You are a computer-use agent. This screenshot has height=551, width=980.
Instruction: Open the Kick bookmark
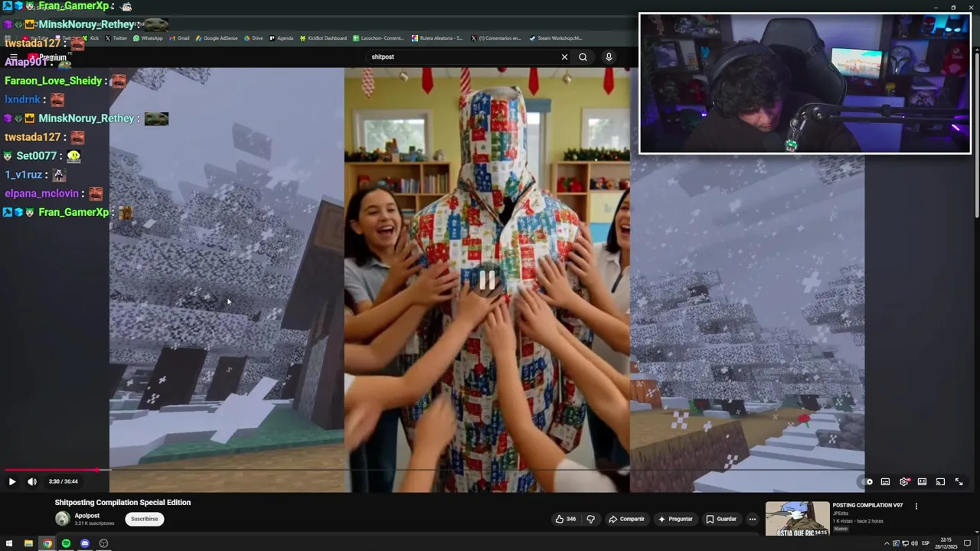tap(91, 38)
